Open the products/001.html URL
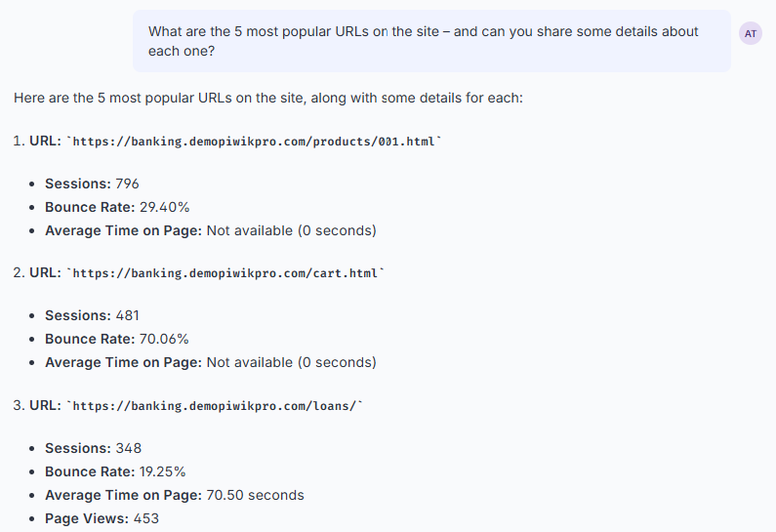This screenshot has height=532, width=776. (x=254, y=142)
